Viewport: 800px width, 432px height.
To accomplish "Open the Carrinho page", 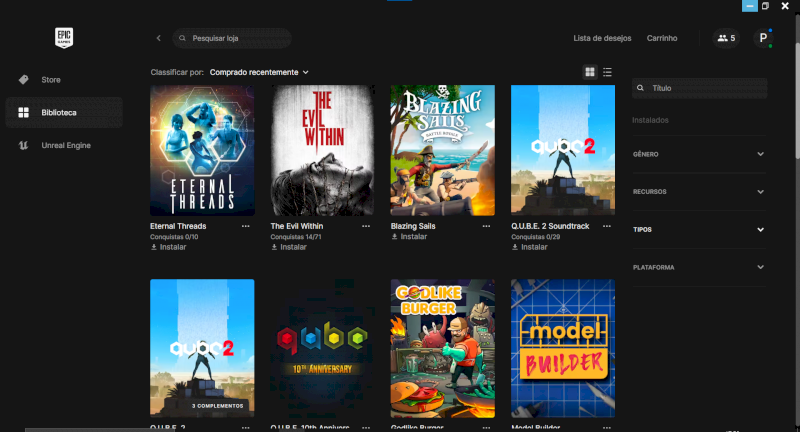I will click(662, 38).
